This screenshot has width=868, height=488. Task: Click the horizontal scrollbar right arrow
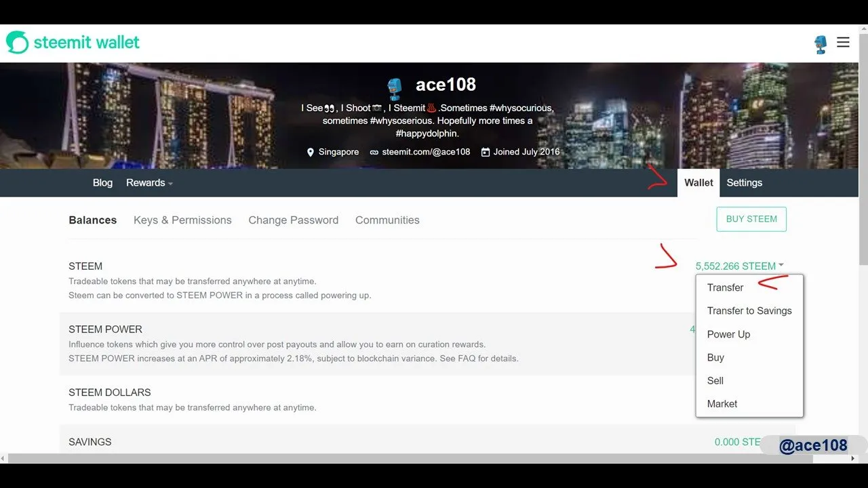pos(853,459)
